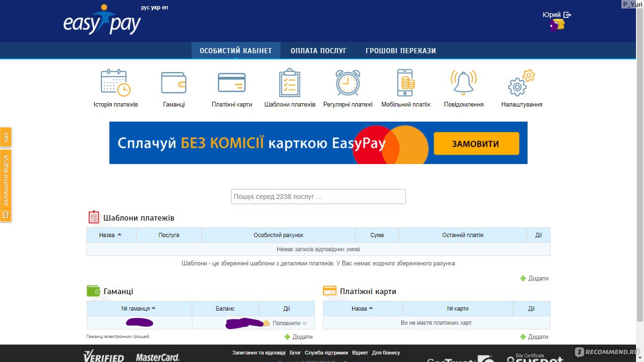Sort payment cards by Назва column
The image size is (644, 362).
[x=363, y=308]
